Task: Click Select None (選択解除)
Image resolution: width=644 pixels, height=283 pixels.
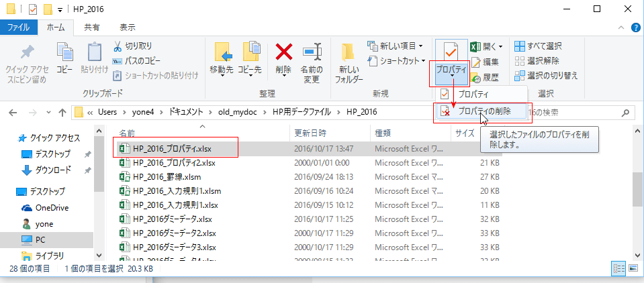Action: [537, 61]
